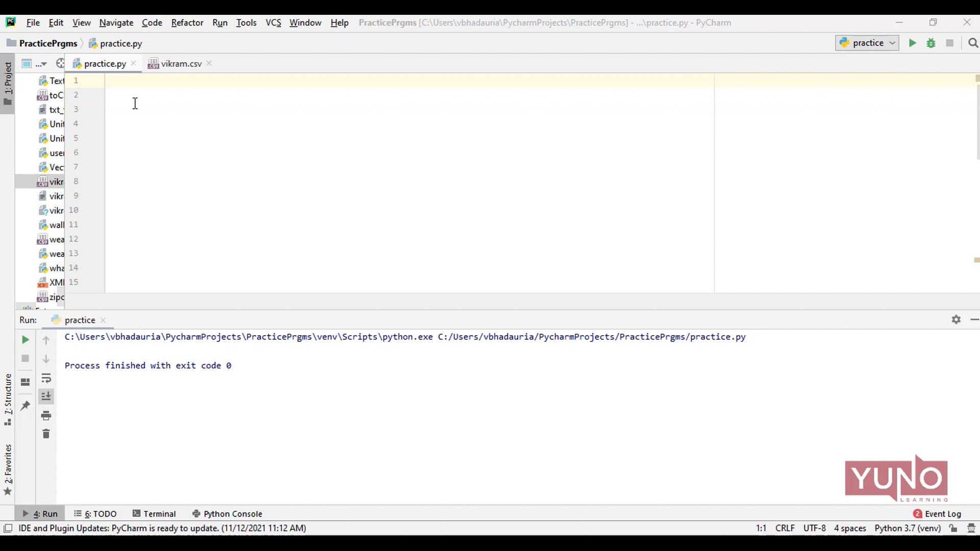
Task: Toggle scroll to end in run console
Action: point(46,396)
